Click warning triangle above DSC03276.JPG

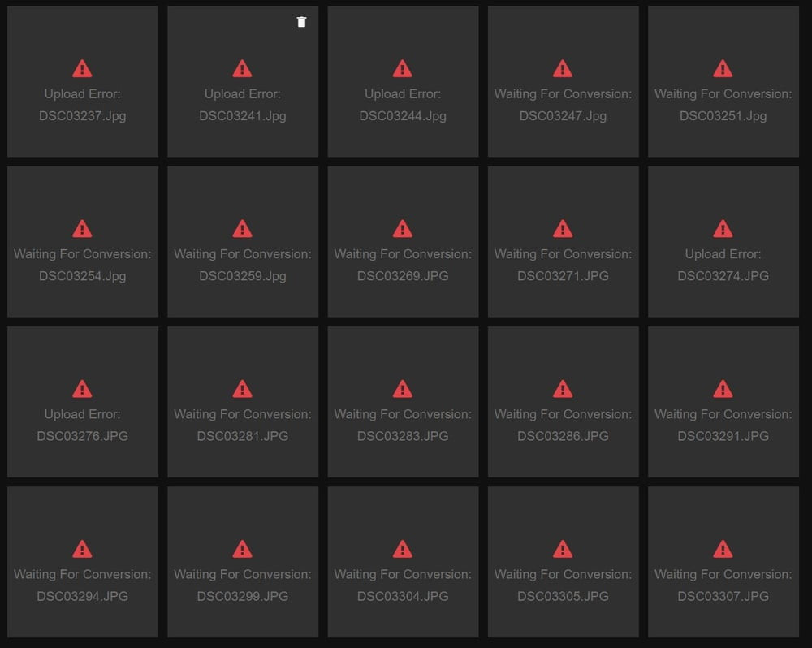pyautogui.click(x=82, y=389)
